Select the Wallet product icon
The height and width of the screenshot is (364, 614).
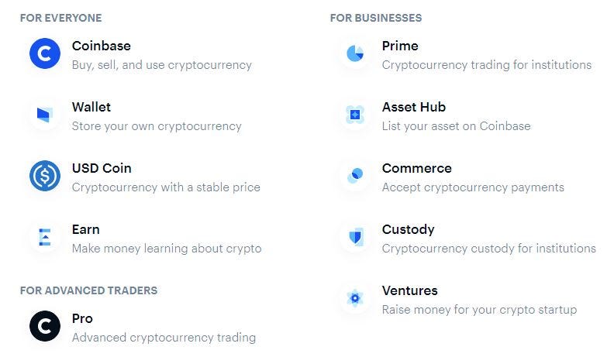[x=45, y=115]
